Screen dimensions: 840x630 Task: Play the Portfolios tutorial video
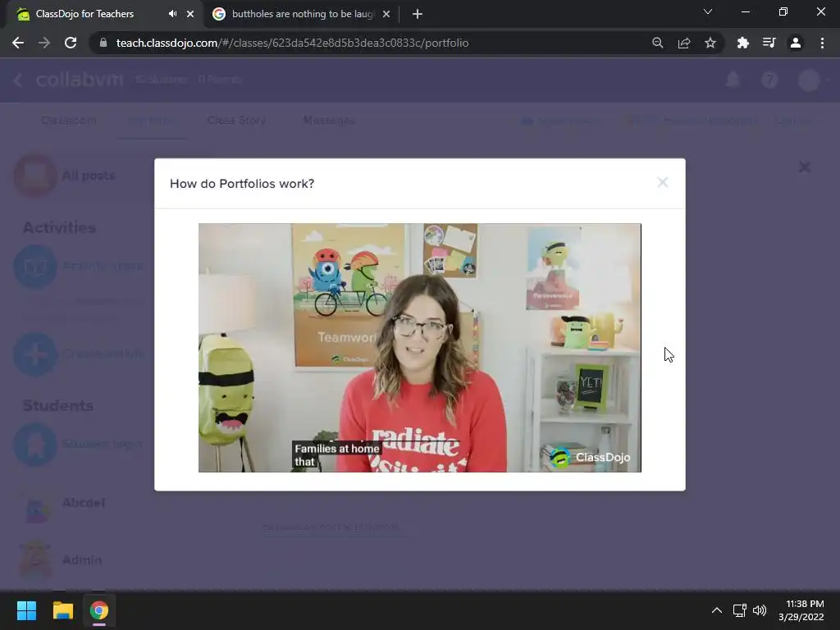pyautogui.click(x=419, y=348)
